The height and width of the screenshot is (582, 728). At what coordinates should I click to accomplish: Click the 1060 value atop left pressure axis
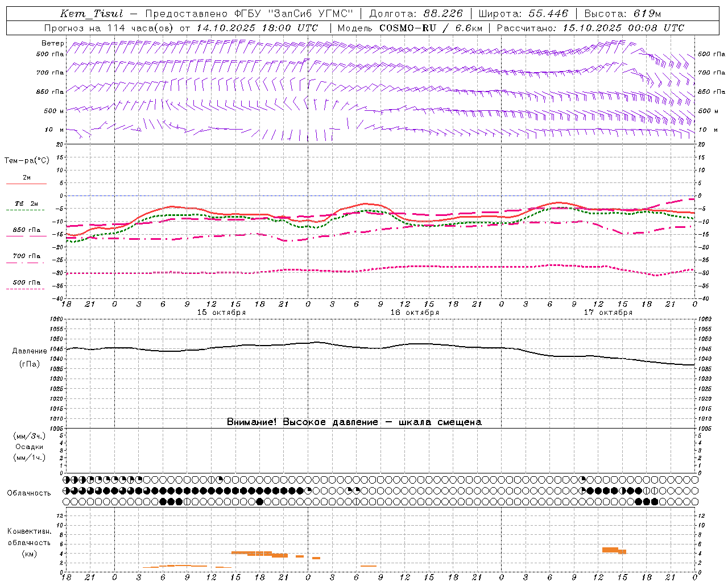tap(57, 319)
